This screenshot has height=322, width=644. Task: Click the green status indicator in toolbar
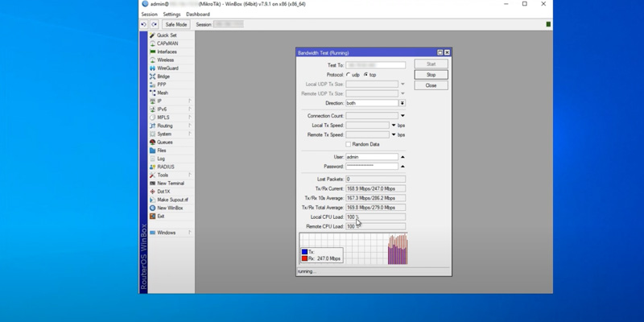(548, 24)
